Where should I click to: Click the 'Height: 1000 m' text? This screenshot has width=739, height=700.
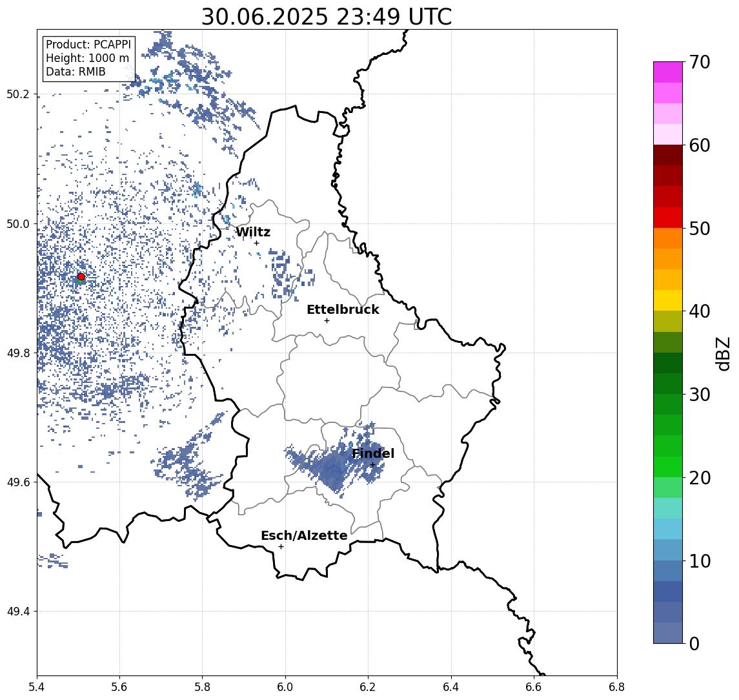[x=87, y=58]
